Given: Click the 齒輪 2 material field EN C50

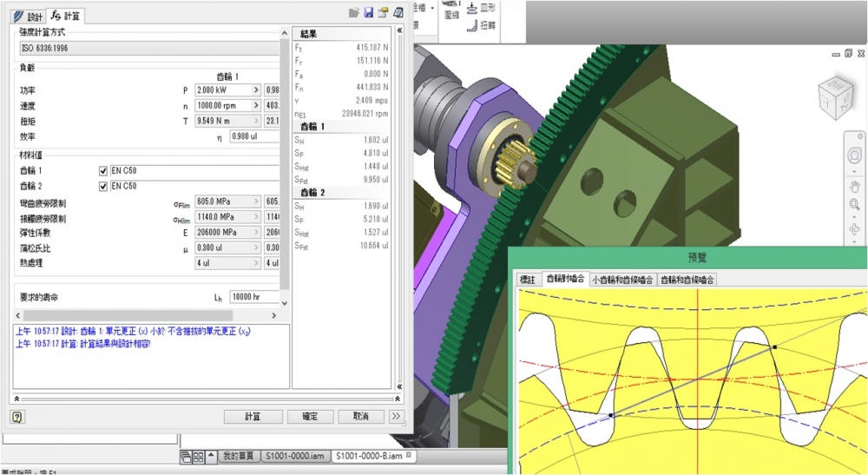Looking at the screenshot, I should (x=194, y=187).
